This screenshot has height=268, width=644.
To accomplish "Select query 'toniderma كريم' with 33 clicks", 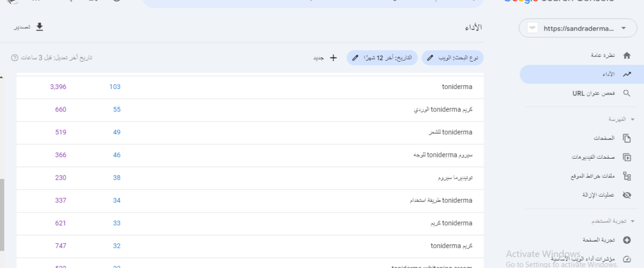I will 250,224.
